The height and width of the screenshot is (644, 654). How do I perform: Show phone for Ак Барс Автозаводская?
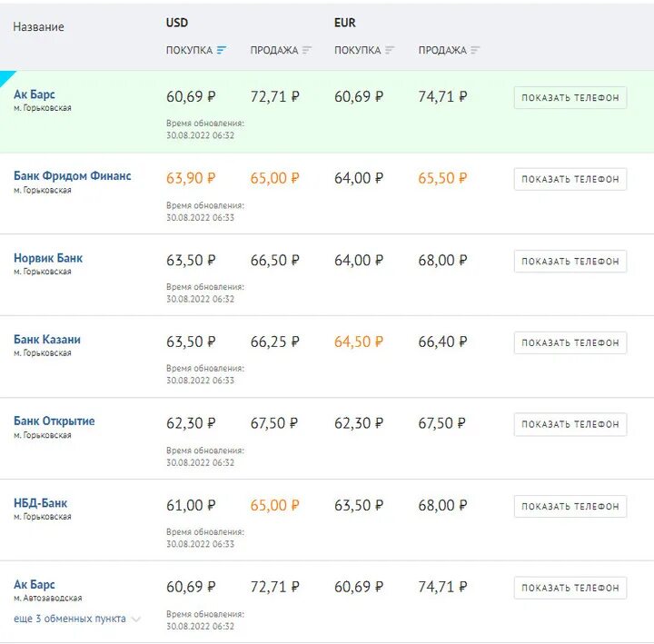click(570, 589)
